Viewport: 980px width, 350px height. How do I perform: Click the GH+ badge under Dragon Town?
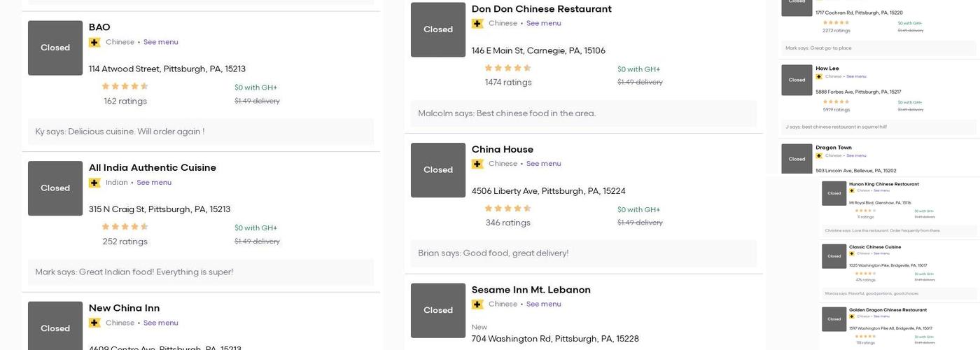[819, 155]
